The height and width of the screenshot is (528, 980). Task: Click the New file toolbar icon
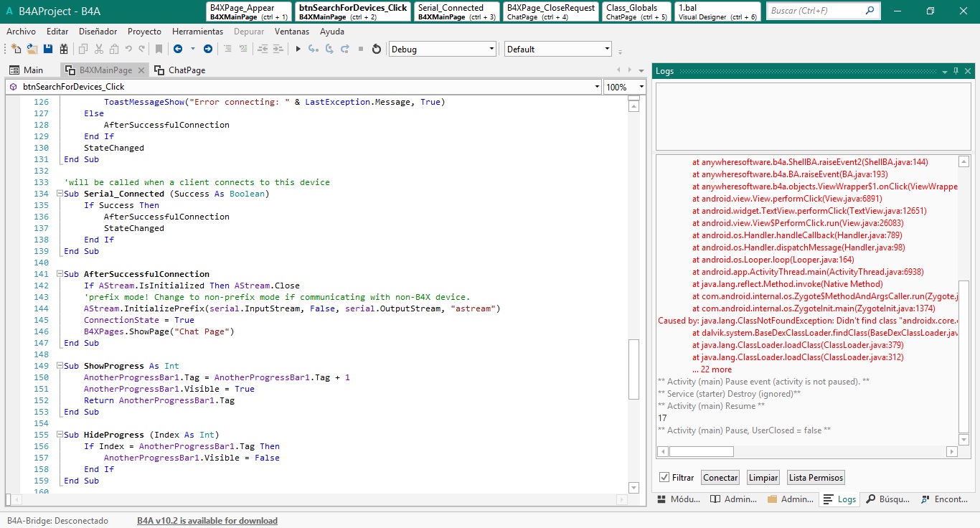tap(16, 49)
